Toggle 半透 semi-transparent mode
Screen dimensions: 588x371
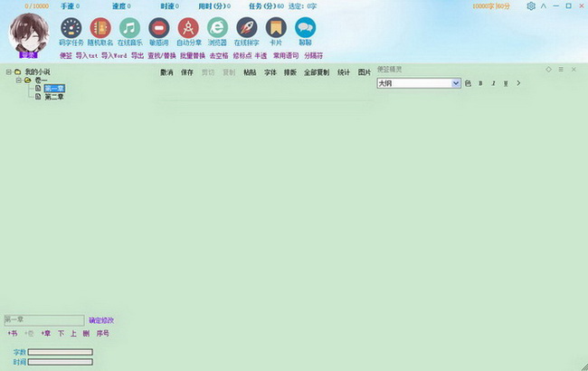click(x=261, y=55)
